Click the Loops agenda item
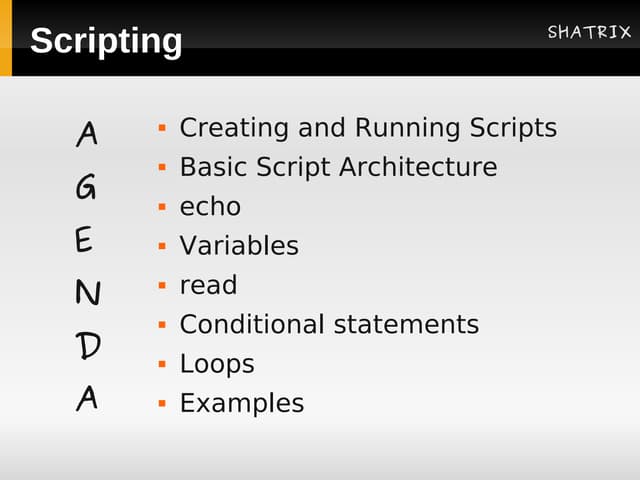The width and height of the screenshot is (640, 480). click(x=217, y=364)
